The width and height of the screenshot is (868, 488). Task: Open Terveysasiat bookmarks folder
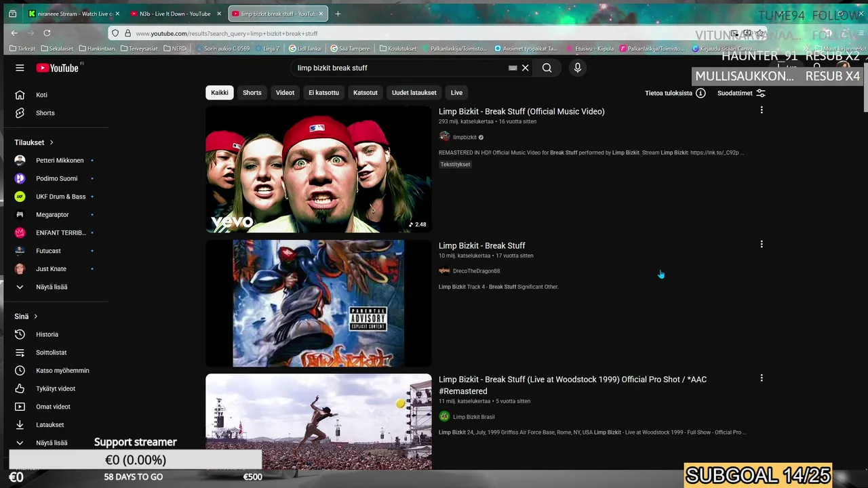[139, 49]
